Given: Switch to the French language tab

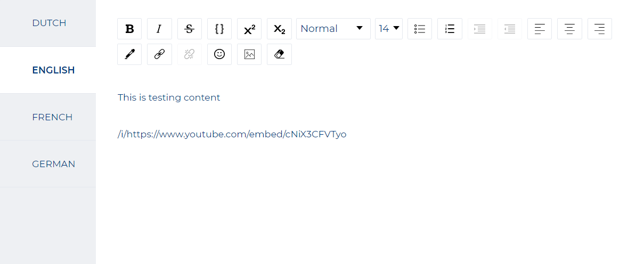Looking at the screenshot, I should coord(52,117).
